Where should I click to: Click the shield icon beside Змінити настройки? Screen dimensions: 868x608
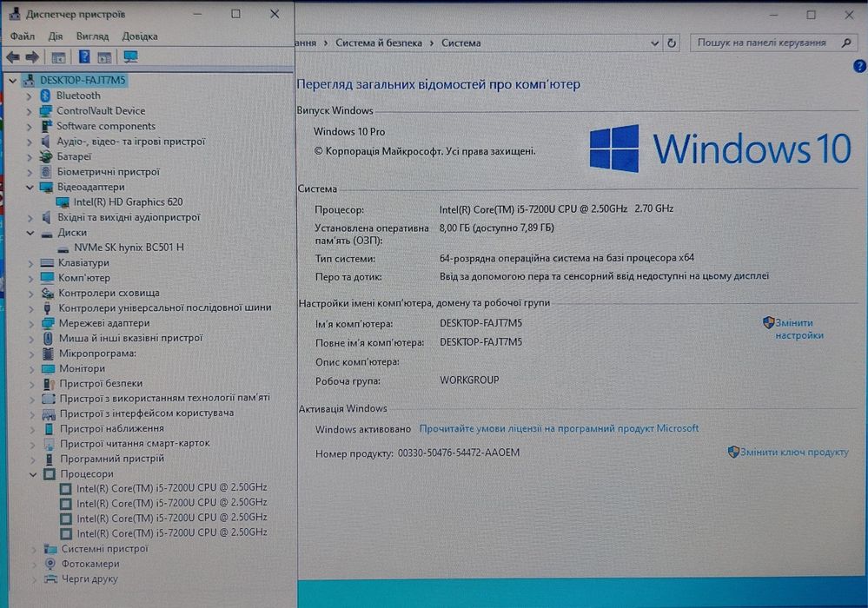(768, 322)
